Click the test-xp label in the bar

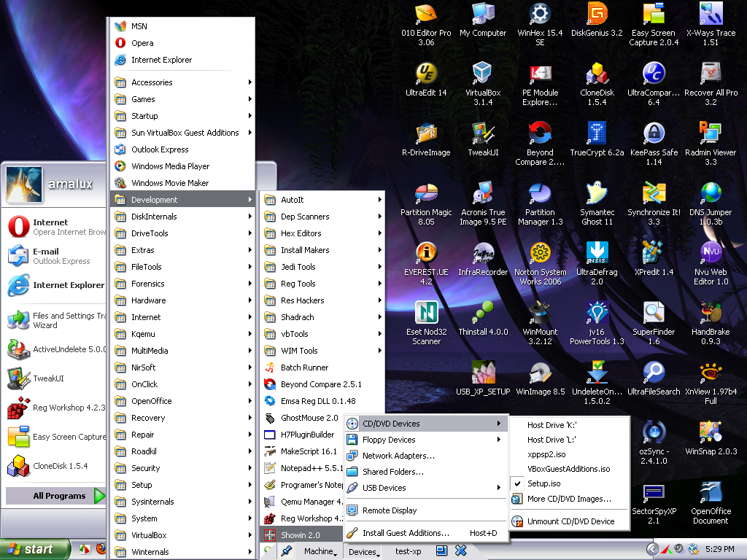[409, 551]
